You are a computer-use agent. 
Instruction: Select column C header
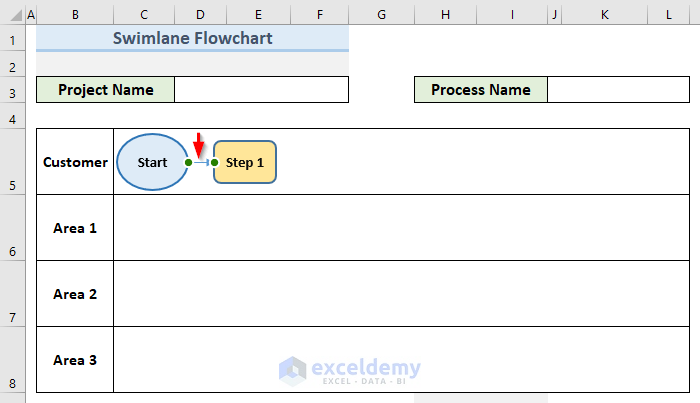[144, 15]
